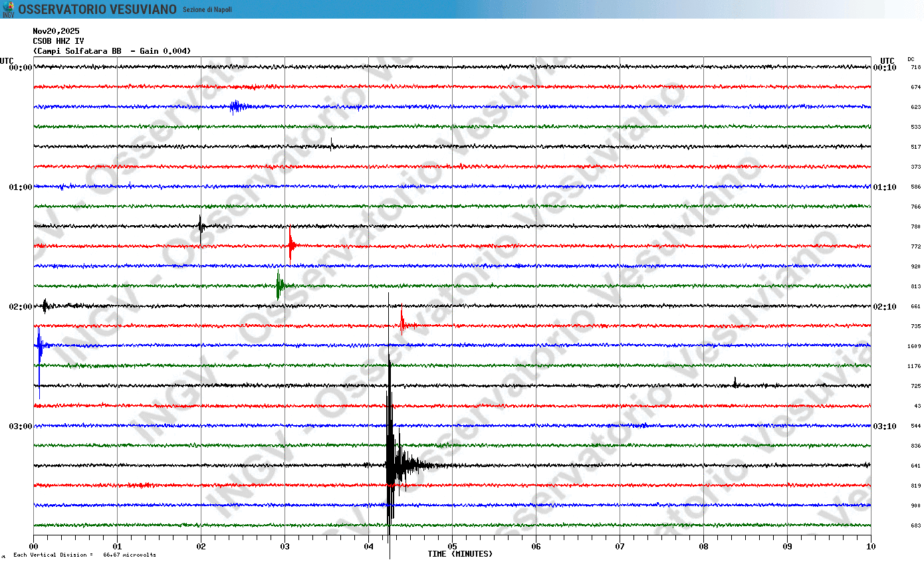
Task: Click the 00:10 time label on right axis
Action: coord(885,68)
